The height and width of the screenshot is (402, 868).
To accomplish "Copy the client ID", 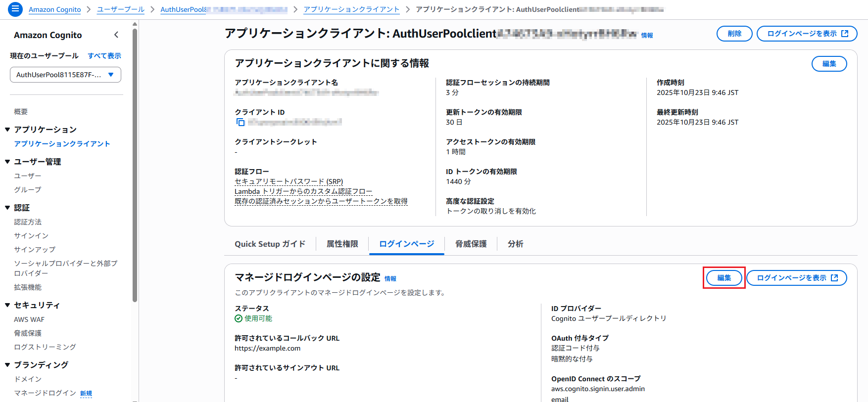I will [x=241, y=122].
